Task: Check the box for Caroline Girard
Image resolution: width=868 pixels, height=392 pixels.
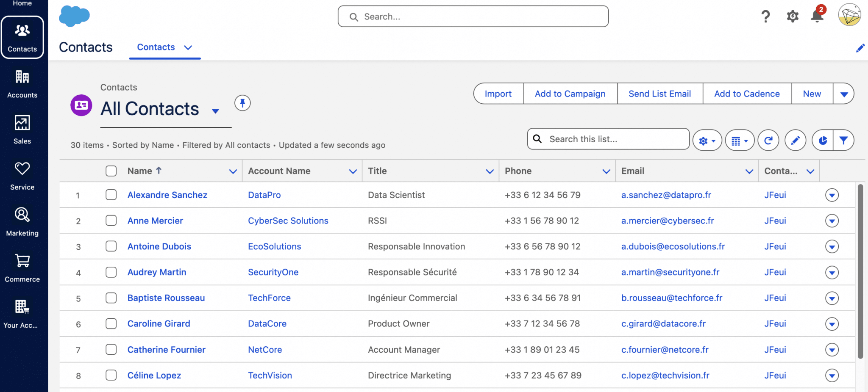Action: [x=111, y=324]
